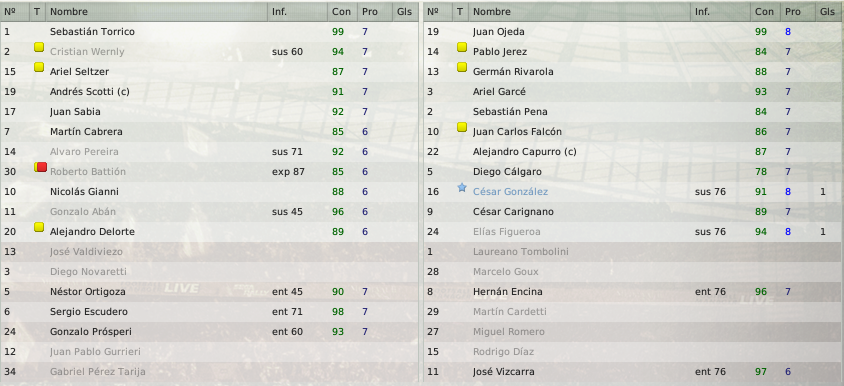Select substitute José Vizcarra row
Image resolution: width=844 pixels, height=386 pixels.
coord(634,371)
